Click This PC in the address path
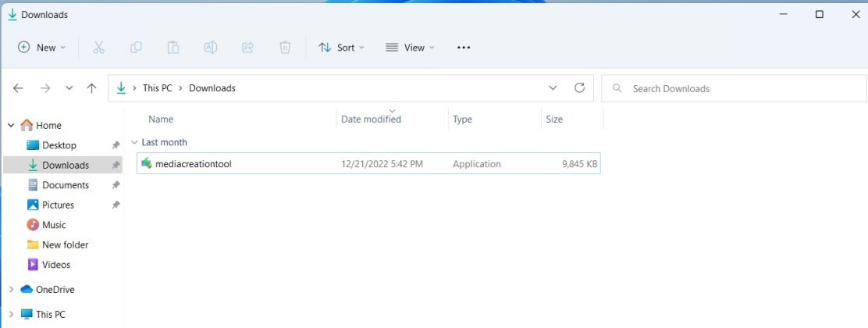The width and height of the screenshot is (868, 328). (157, 88)
